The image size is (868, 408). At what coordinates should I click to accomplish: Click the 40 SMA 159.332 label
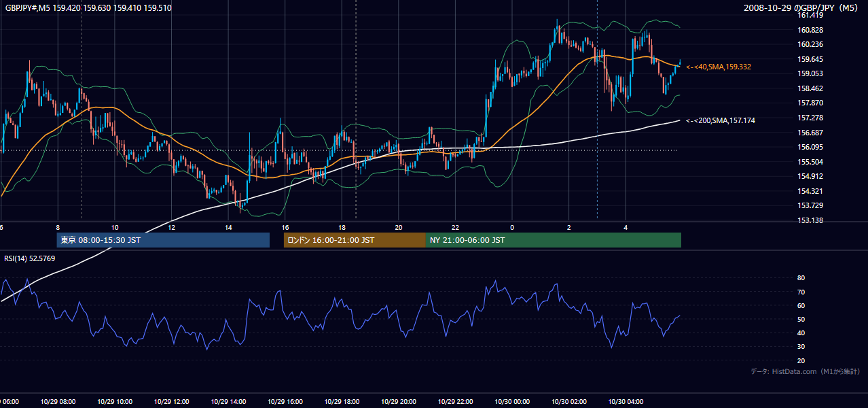pos(719,67)
